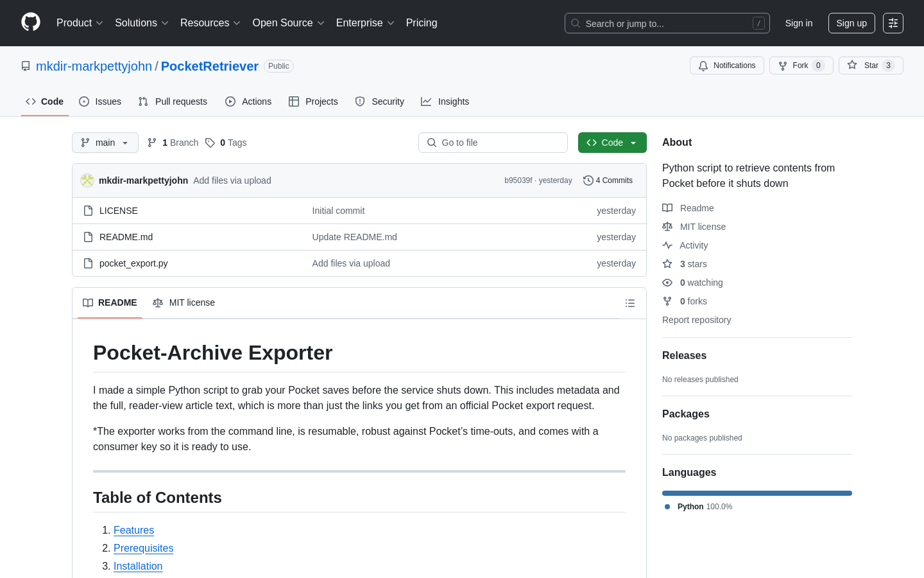Click the file icon beside README.md
This screenshot has width=924, height=578.
pos(89,237)
